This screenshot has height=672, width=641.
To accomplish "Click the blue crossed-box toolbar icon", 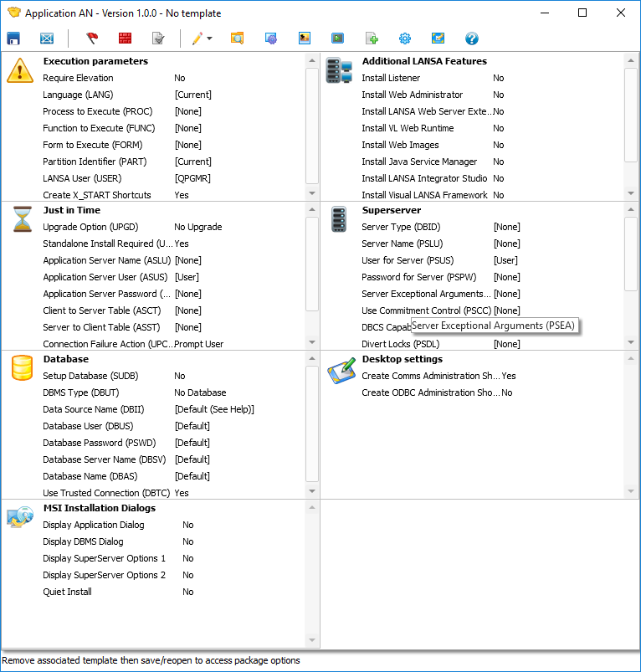I will 47,38.
